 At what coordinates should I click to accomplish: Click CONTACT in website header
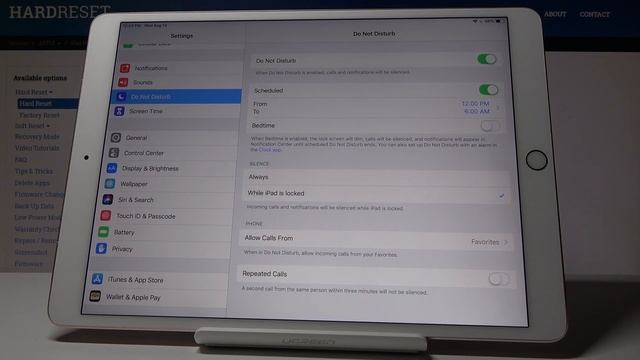(595, 14)
